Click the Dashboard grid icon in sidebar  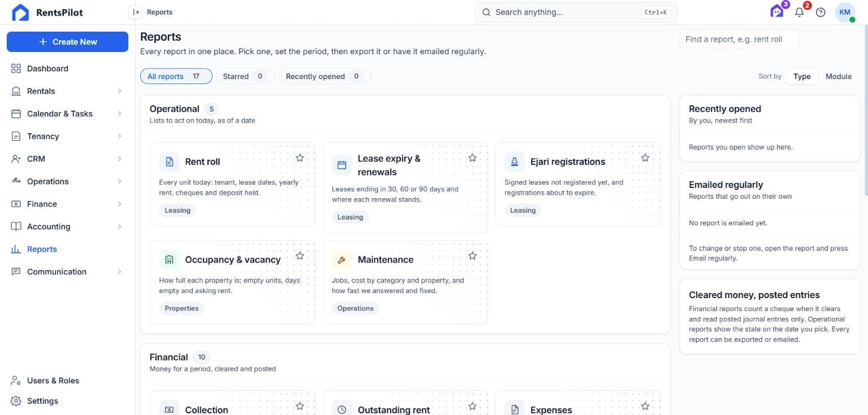tap(16, 68)
